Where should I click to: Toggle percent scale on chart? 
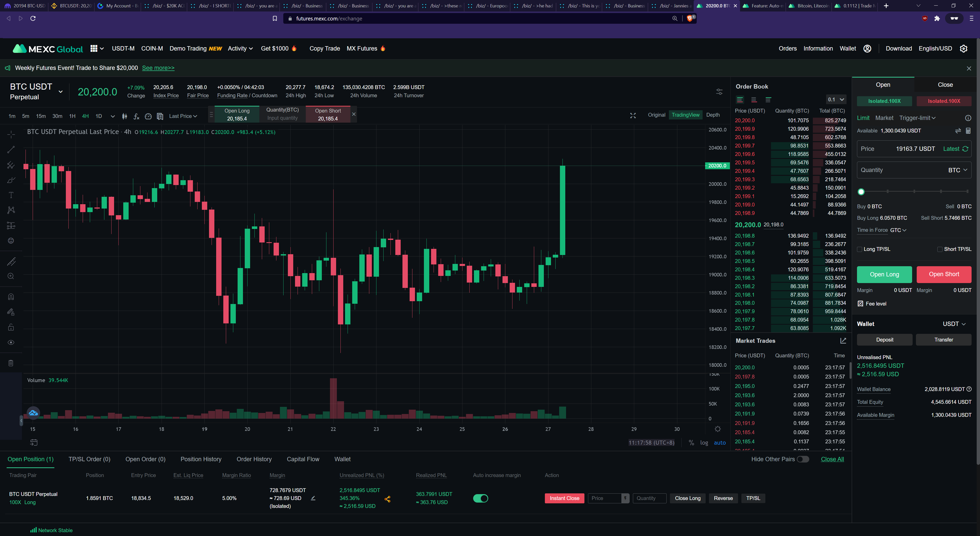pos(691,442)
